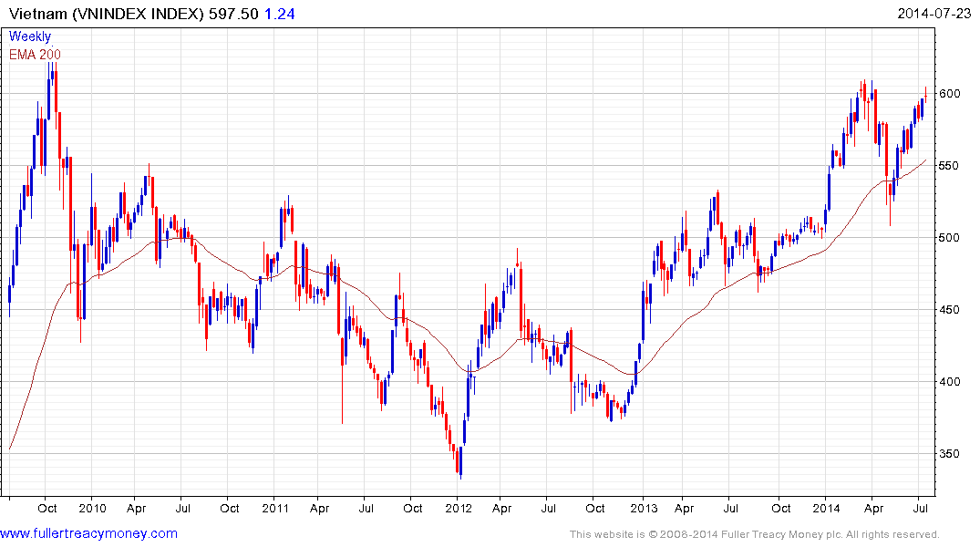Click the 'Apr' label just after 2010
The width and height of the screenshot is (980, 547).
136,509
